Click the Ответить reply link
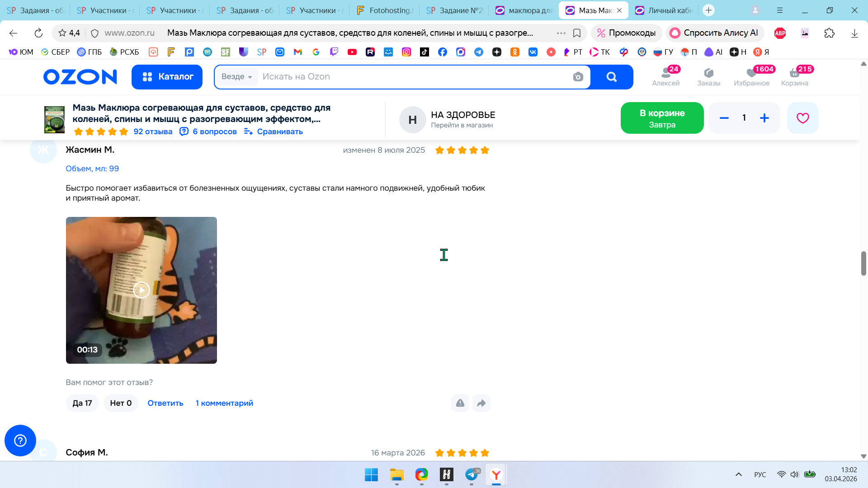Viewport: 868px width, 488px height. [x=165, y=403]
